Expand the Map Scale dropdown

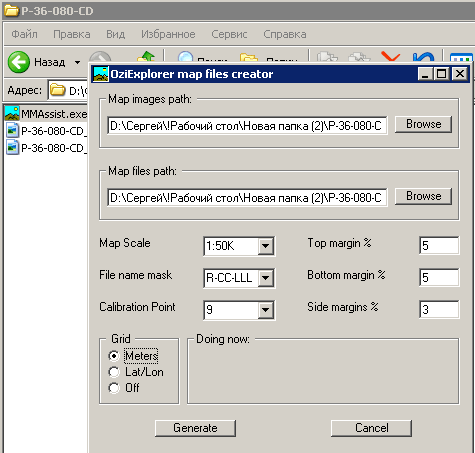click(265, 246)
